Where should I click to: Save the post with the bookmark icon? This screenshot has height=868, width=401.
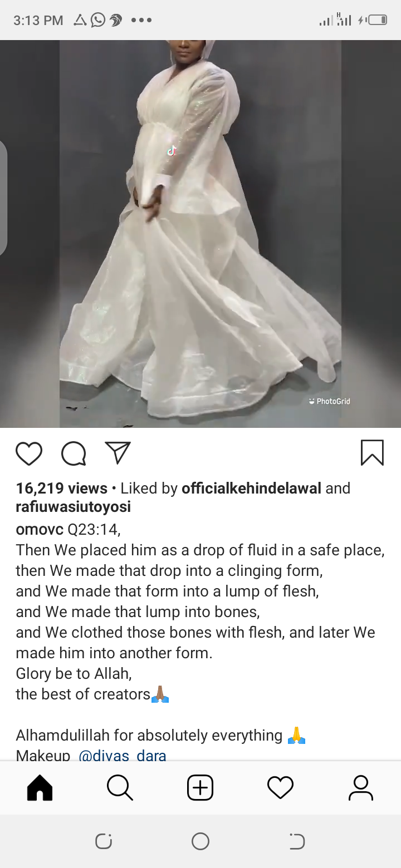pos(372,452)
